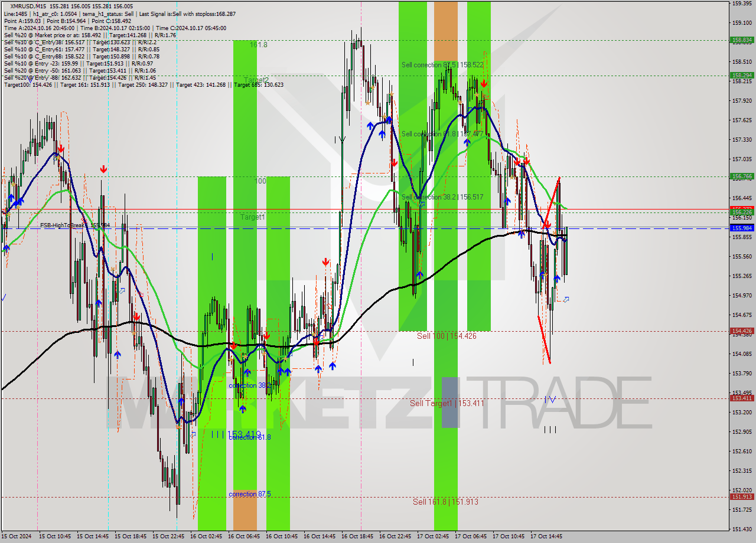756x543 pixels.
Task: Select the 155.984 current price tag
Action: click(x=742, y=228)
